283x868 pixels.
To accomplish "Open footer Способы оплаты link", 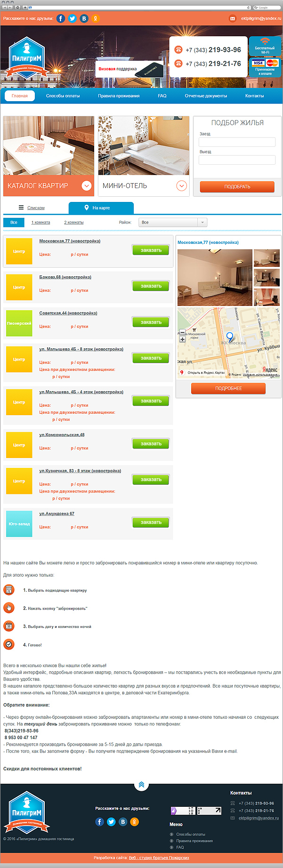I will (x=191, y=835).
